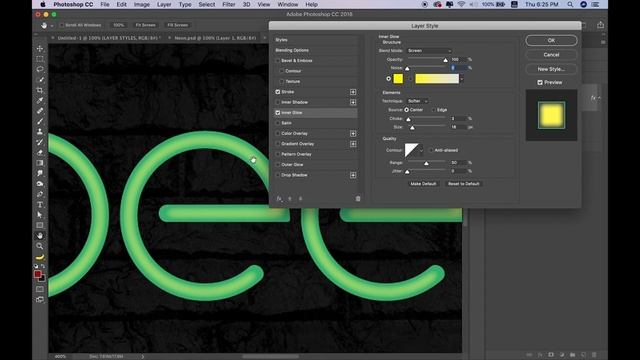Select the Clone Stamp tool
This screenshot has width=640, height=360.
point(40,132)
